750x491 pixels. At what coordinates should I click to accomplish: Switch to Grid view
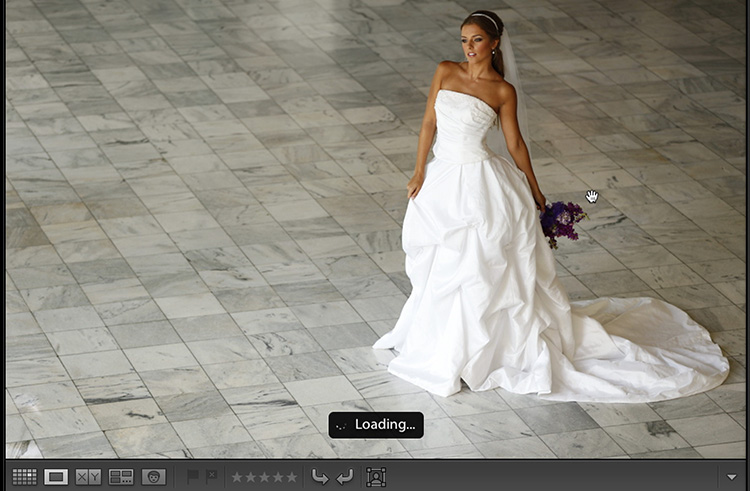[x=24, y=477]
